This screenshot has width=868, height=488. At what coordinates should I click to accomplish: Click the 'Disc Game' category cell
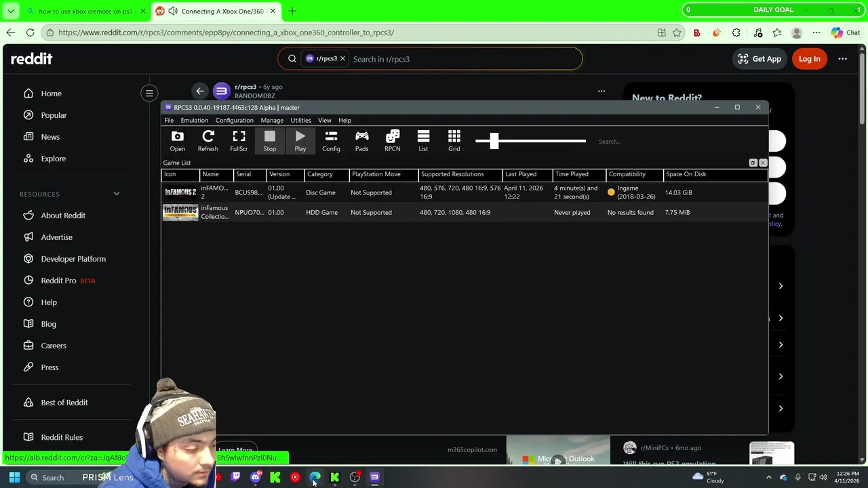pyautogui.click(x=321, y=192)
